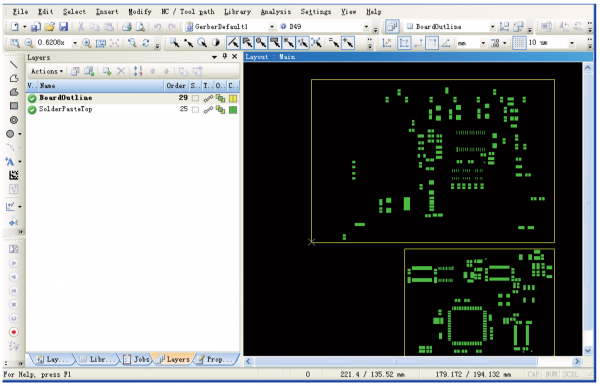Open the Analysis menu
The width and height of the screenshot is (600, 386).
point(276,11)
